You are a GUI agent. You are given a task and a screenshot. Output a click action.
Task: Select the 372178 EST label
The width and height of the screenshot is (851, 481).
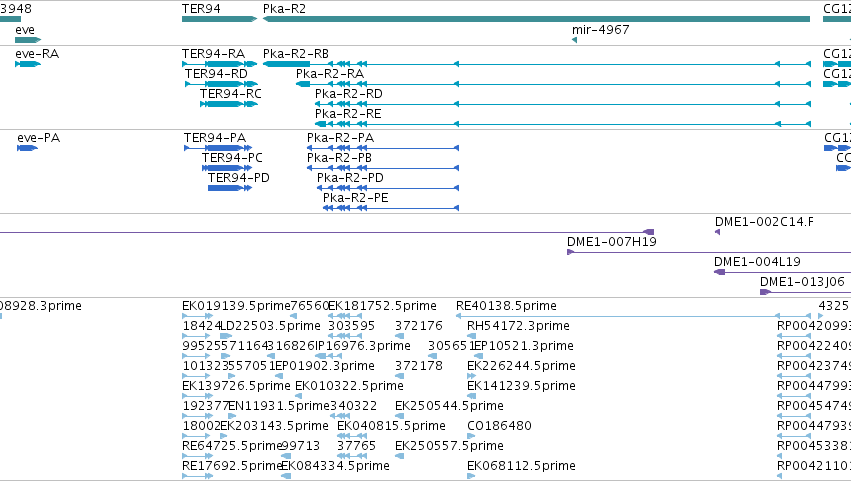(419, 366)
